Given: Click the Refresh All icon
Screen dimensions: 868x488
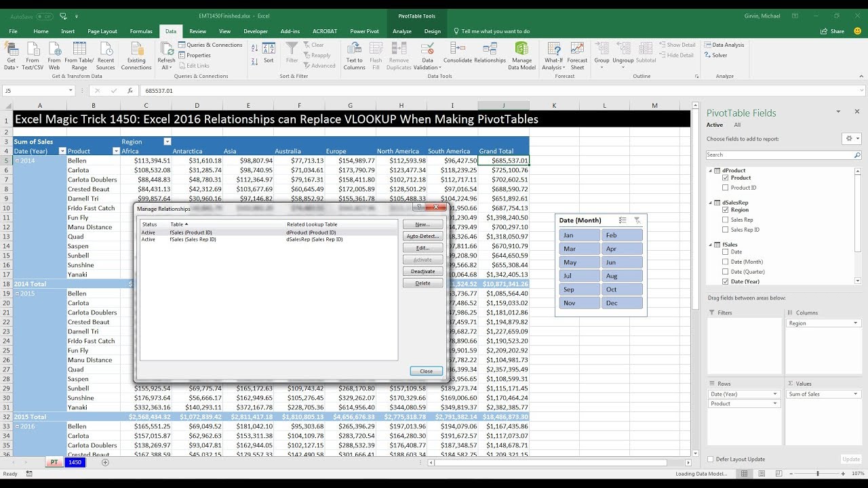Looking at the screenshot, I should pyautogui.click(x=166, y=56).
